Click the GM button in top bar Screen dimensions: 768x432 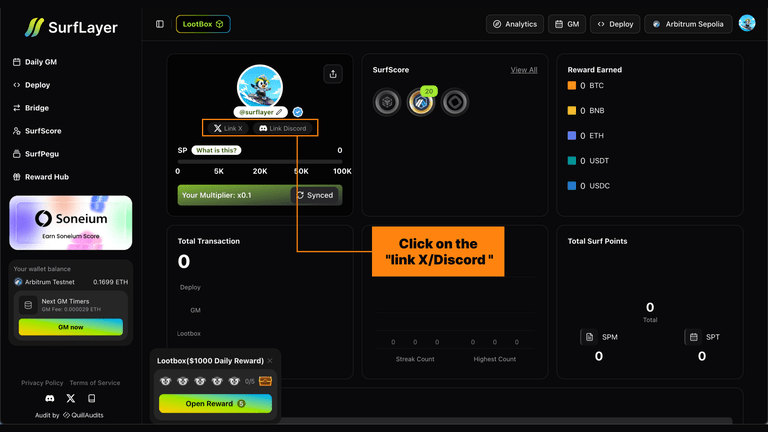(x=567, y=24)
